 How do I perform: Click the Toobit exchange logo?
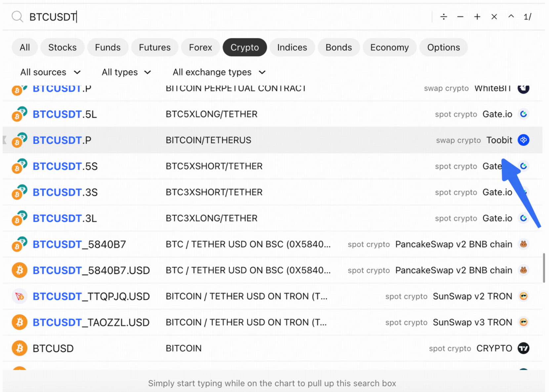tap(523, 140)
